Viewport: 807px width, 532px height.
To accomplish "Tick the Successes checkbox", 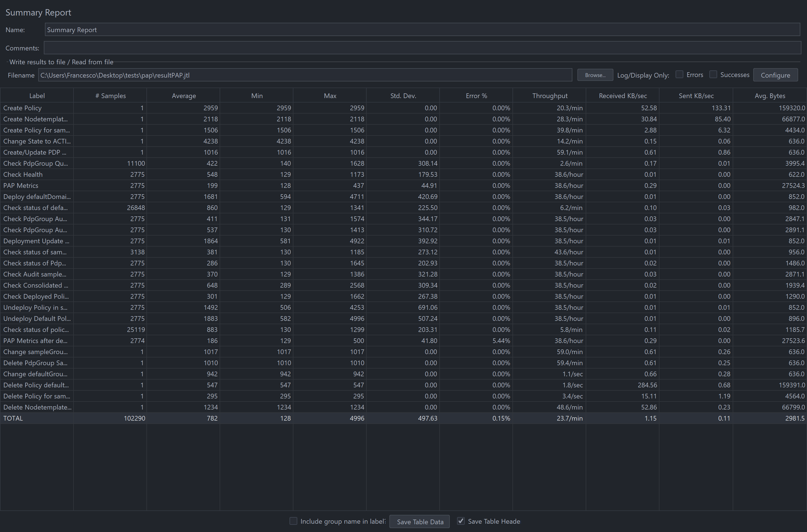I will point(713,75).
